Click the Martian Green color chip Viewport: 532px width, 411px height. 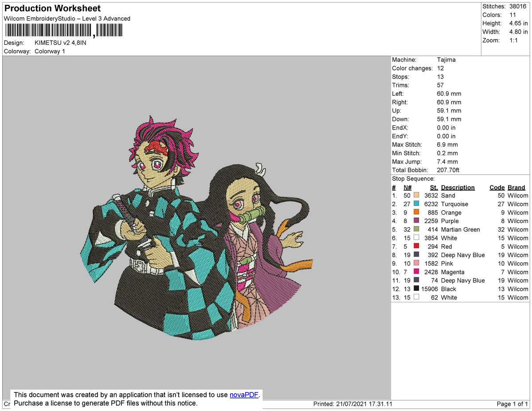pyautogui.click(x=416, y=229)
